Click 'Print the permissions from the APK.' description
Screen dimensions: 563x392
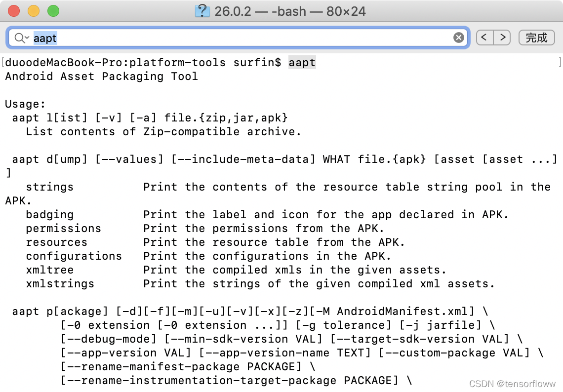pyautogui.click(x=264, y=228)
